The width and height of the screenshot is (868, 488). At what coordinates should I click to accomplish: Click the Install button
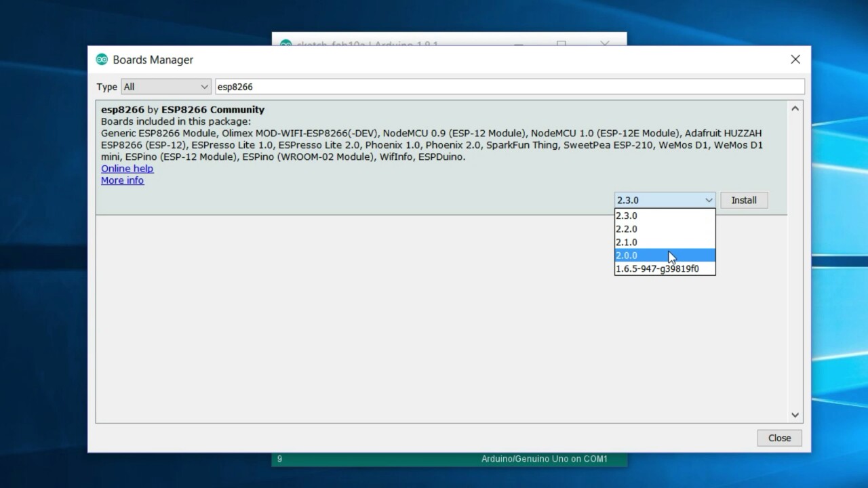pyautogui.click(x=744, y=200)
